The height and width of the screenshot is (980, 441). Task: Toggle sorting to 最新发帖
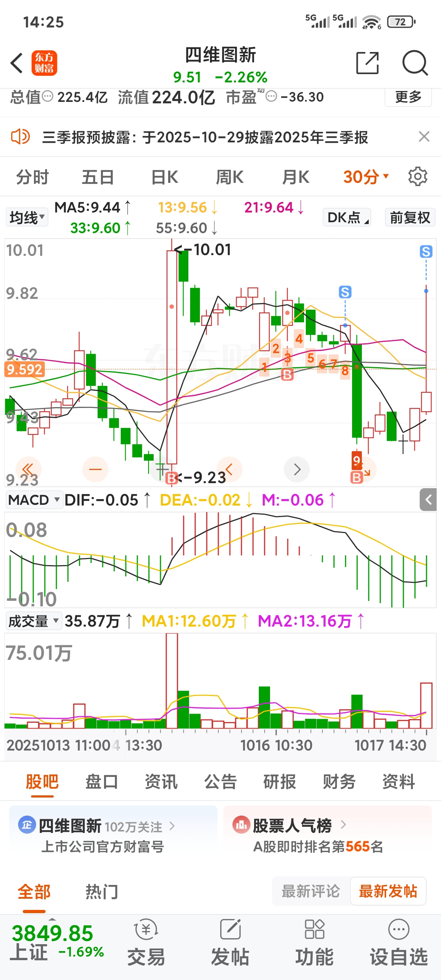point(388,891)
